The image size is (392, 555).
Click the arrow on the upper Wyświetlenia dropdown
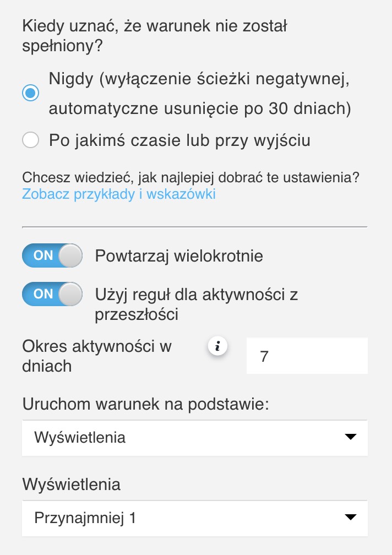click(x=350, y=438)
